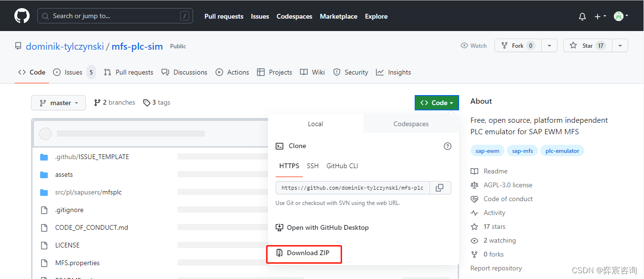Go to Issues in top nav
Image resolution: width=644 pixels, height=279 pixels.
[260, 16]
